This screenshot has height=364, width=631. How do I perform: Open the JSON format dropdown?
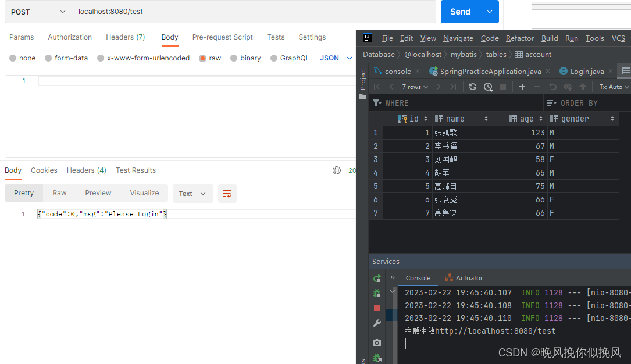[x=336, y=58]
